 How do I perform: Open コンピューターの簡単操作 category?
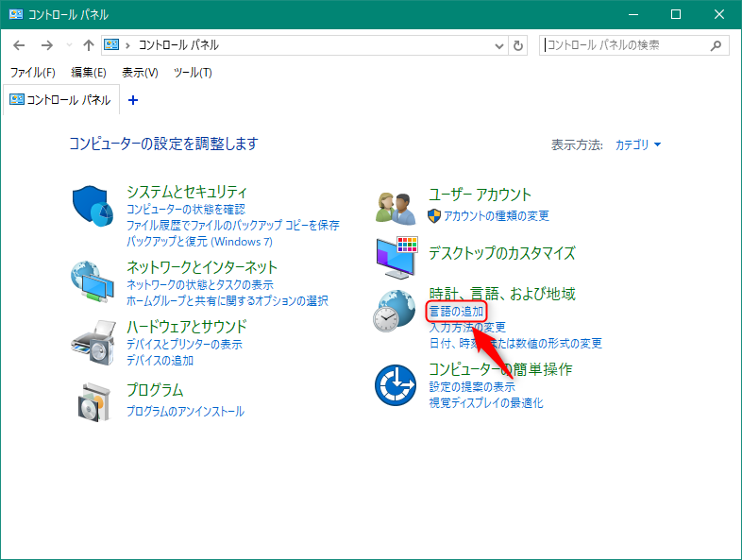(x=500, y=369)
